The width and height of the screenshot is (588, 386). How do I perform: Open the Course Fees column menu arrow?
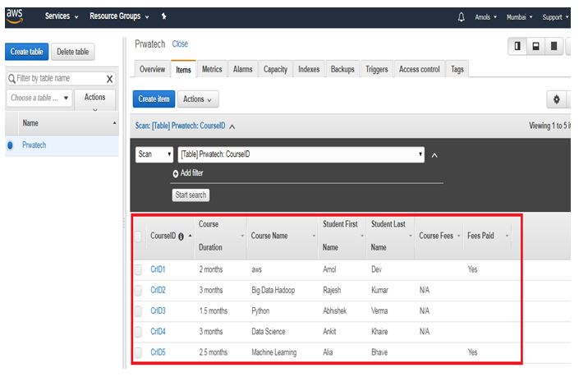458,237
